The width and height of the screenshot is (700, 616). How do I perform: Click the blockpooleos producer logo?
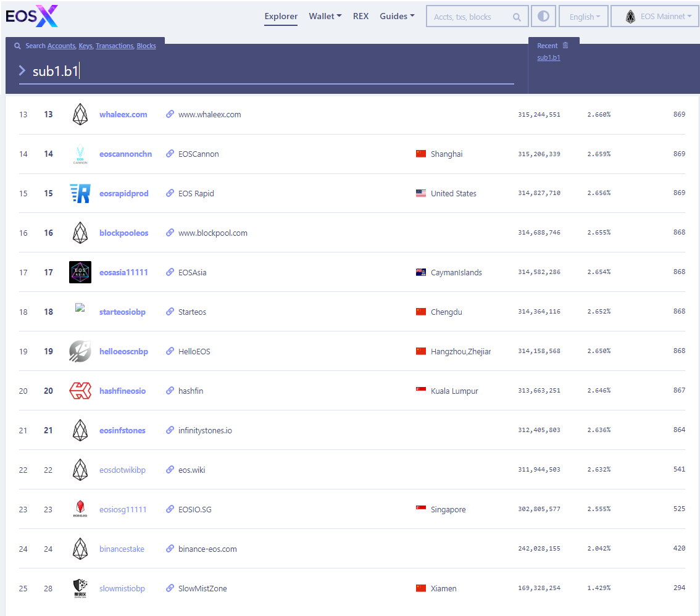[x=80, y=233]
